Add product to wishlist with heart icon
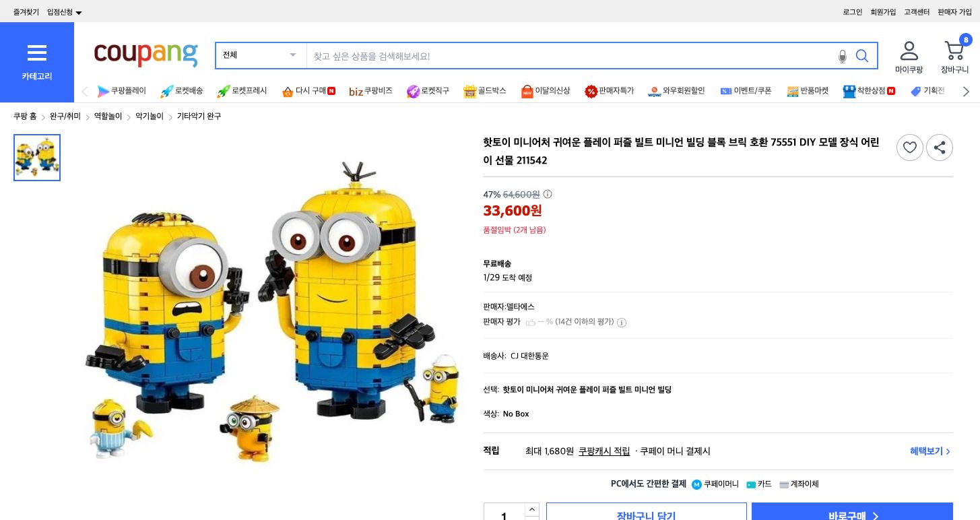The width and height of the screenshot is (980, 520). pos(910,148)
